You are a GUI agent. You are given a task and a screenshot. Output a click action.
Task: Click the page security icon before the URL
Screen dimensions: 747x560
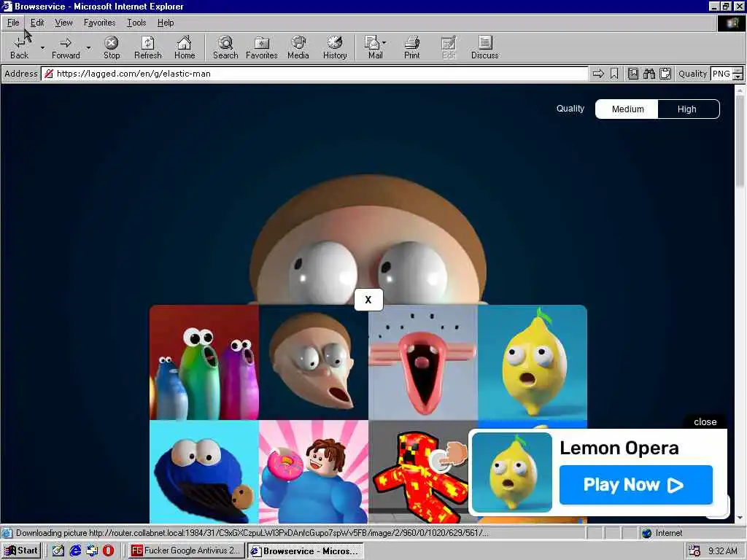coord(49,74)
